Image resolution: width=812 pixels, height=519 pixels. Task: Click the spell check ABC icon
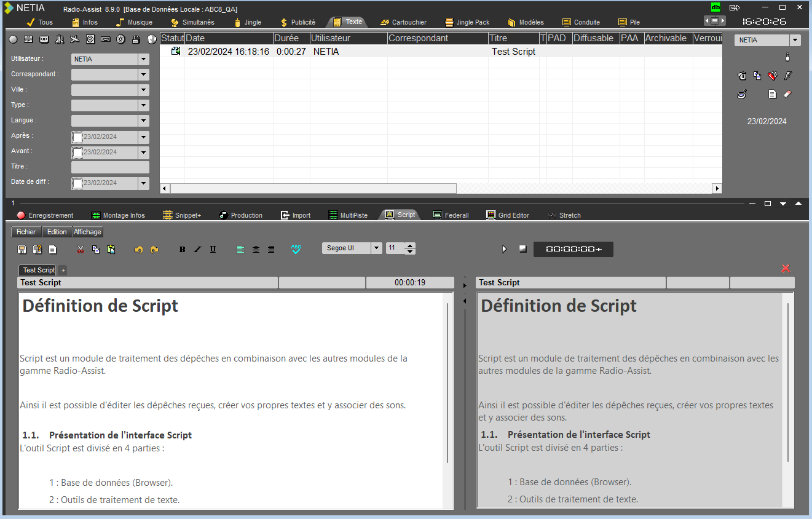(296, 249)
